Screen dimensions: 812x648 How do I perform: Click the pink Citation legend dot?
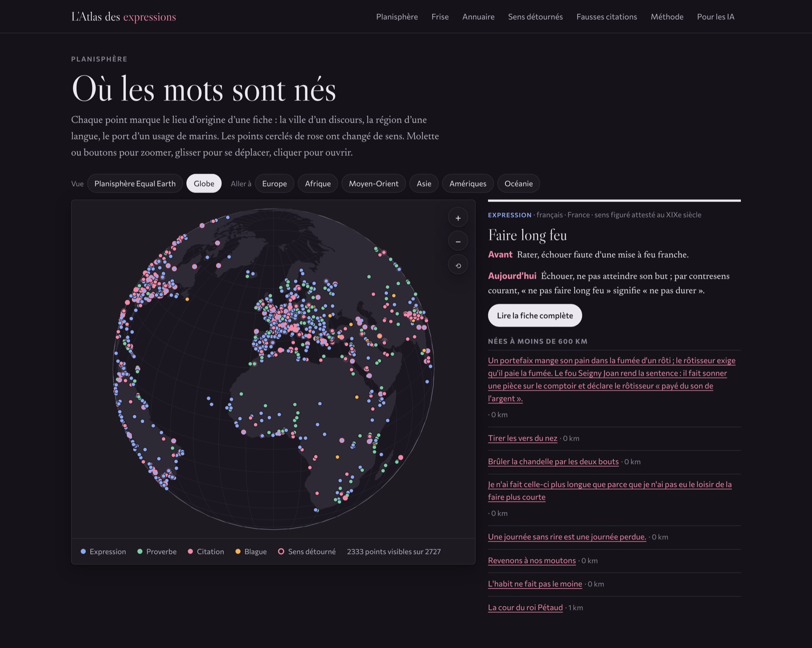(x=190, y=551)
